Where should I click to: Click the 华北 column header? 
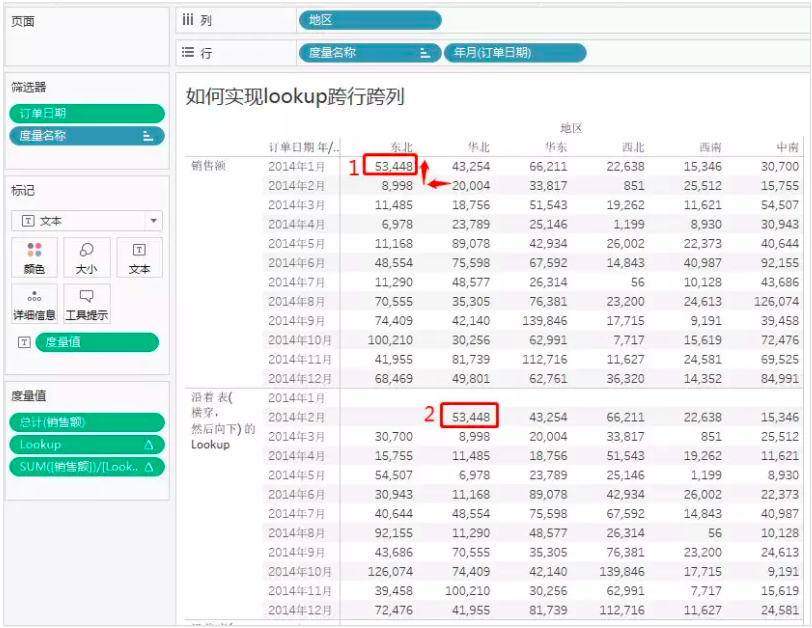(478, 148)
